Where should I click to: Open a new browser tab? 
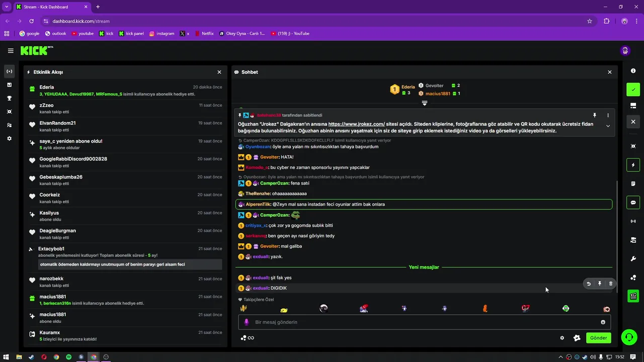98,7
